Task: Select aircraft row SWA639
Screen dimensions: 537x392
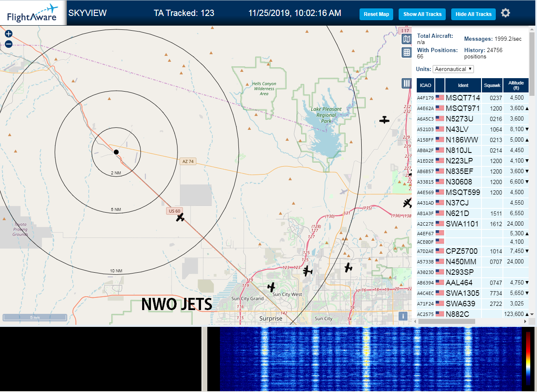Action: tap(472, 304)
